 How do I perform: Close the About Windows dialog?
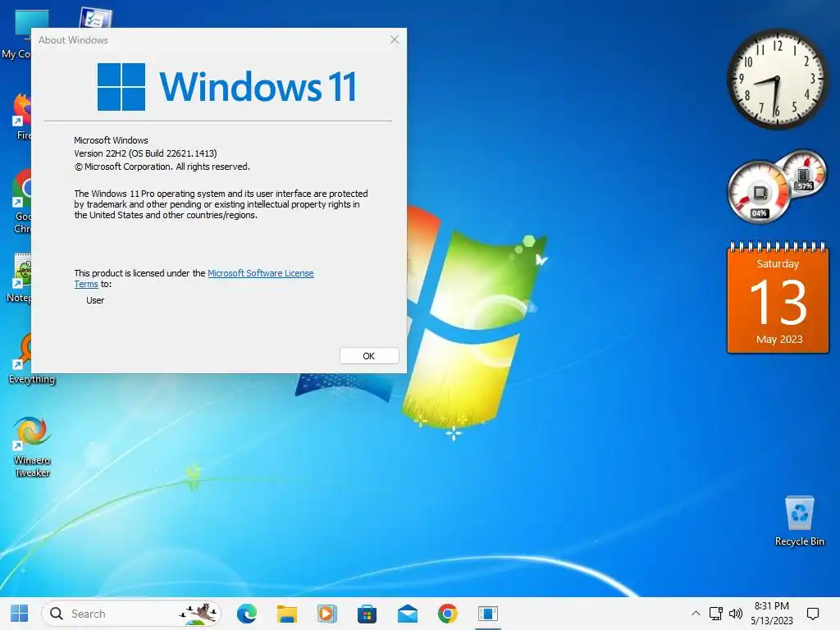click(395, 39)
